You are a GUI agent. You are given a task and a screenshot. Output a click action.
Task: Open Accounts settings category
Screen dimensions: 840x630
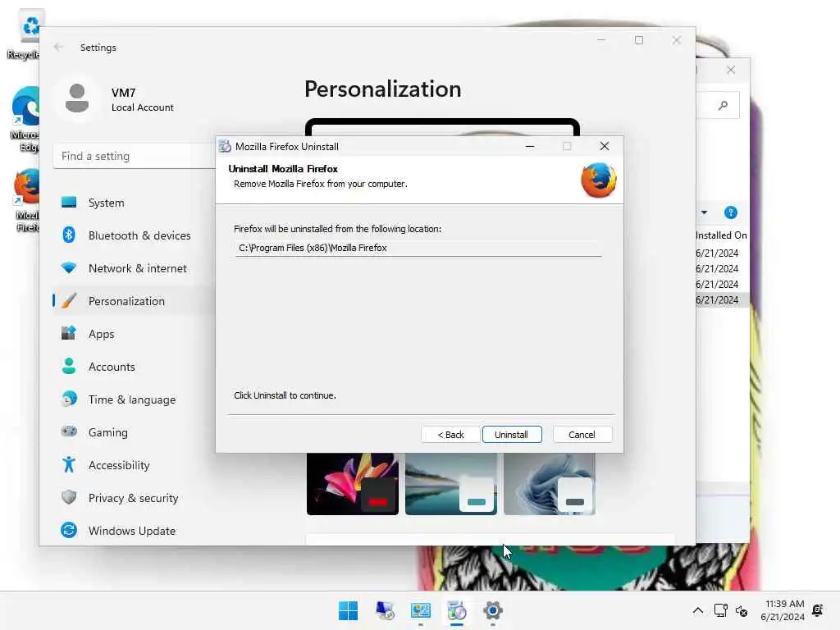pyautogui.click(x=134, y=367)
